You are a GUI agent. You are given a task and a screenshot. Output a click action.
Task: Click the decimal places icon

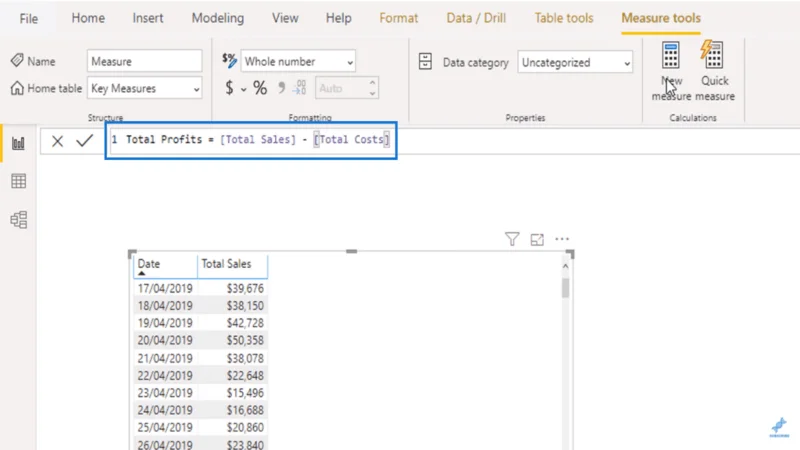click(x=299, y=88)
